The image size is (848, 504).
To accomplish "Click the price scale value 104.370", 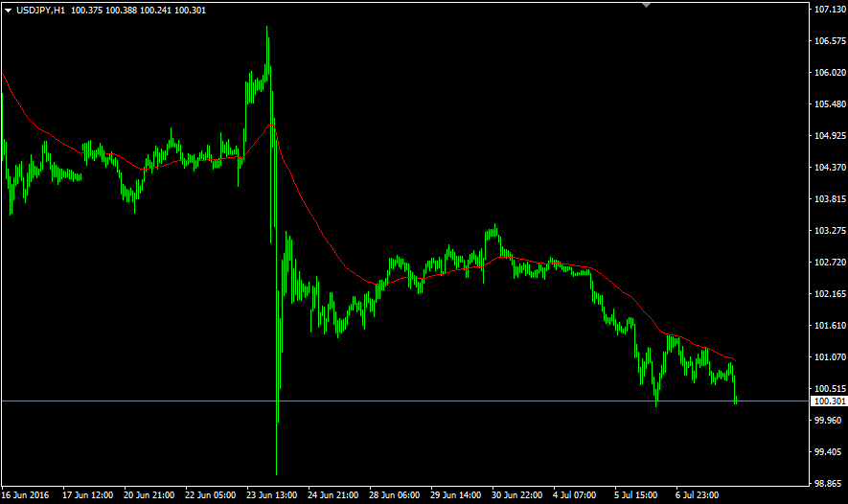I will coord(830,168).
